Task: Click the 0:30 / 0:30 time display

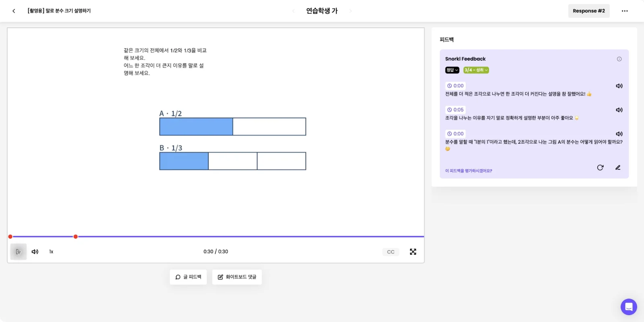Action: click(216, 252)
